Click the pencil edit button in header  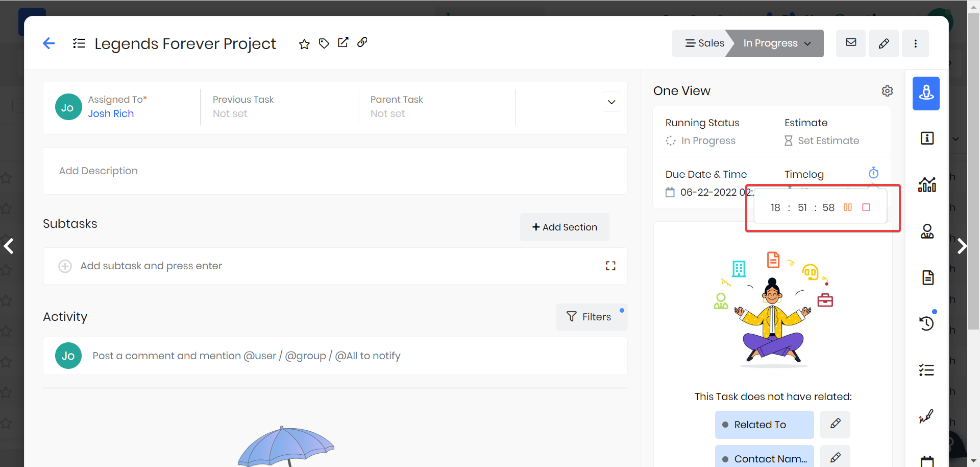(x=884, y=43)
